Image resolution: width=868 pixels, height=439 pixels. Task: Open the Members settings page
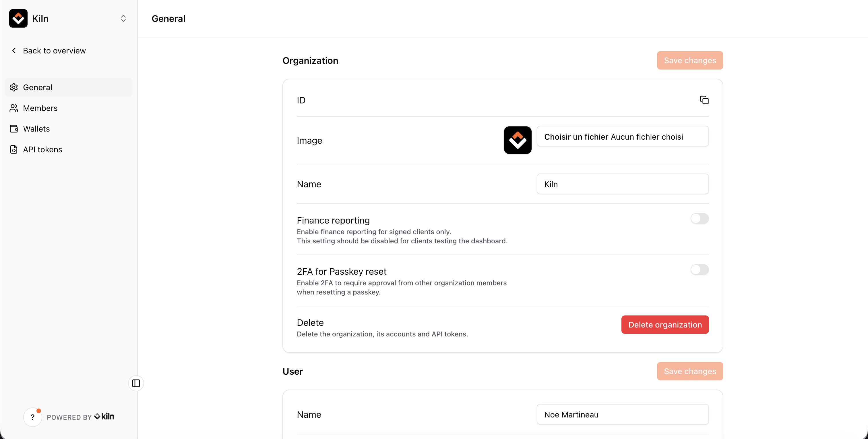point(40,108)
